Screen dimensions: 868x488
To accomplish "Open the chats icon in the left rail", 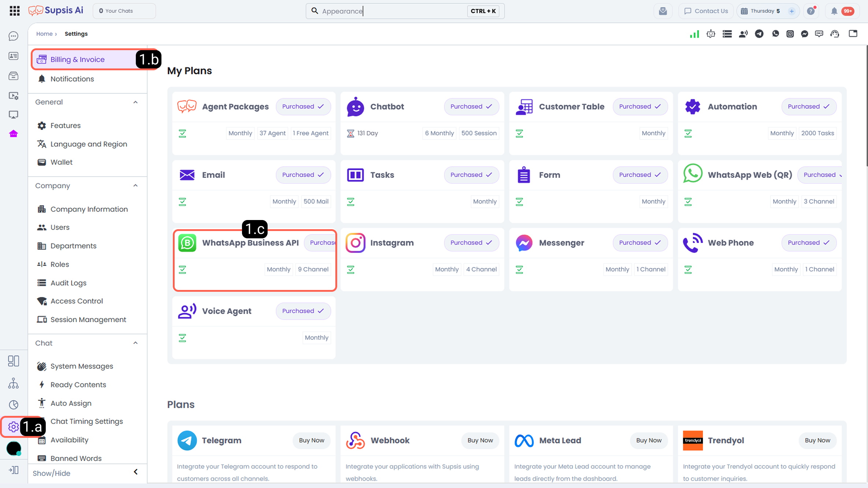I will 14,36.
